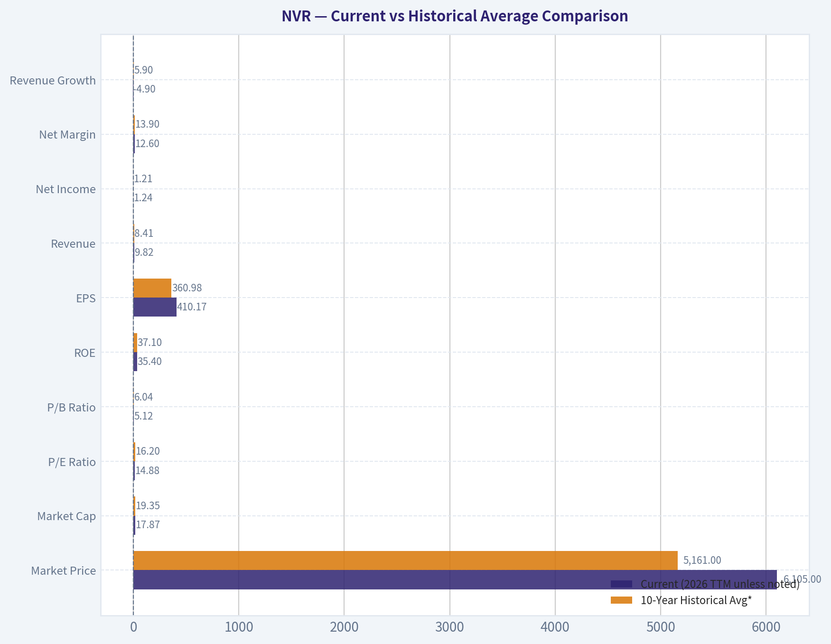Click the orange EPS bar valued 360.98

pos(152,288)
